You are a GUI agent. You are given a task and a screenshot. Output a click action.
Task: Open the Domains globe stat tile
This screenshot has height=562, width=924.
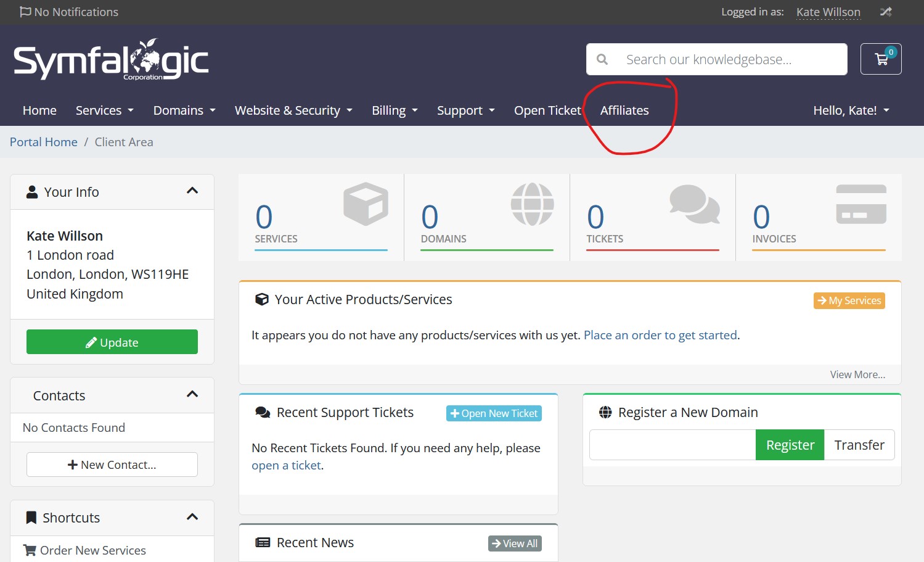pyautogui.click(x=486, y=217)
